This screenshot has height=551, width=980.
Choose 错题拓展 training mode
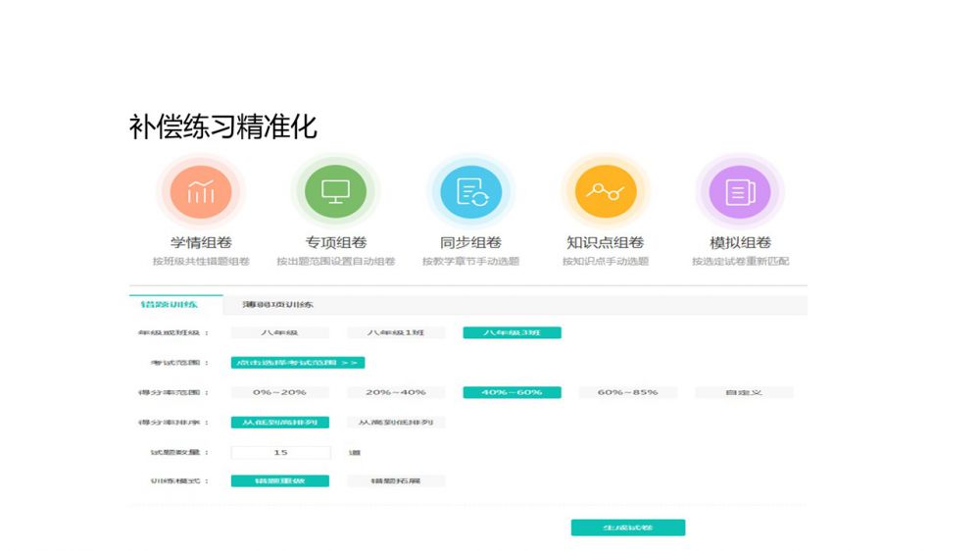(396, 481)
